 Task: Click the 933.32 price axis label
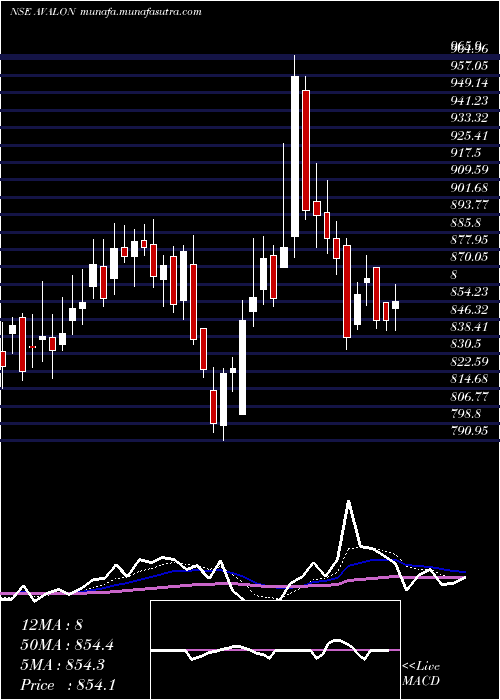470,118
